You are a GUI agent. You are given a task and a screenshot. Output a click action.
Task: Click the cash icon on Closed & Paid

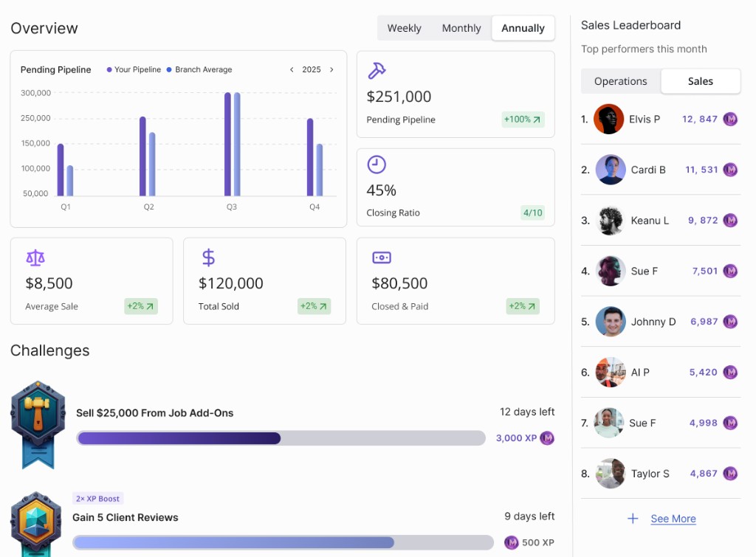382,257
